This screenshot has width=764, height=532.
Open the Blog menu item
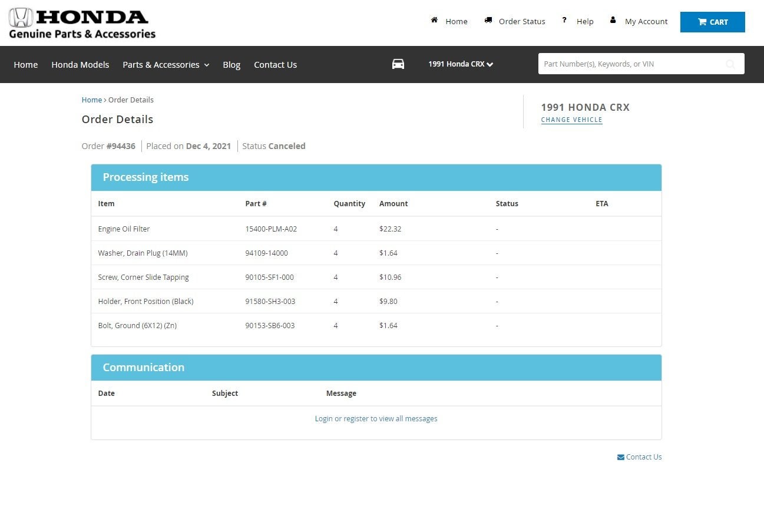(231, 65)
